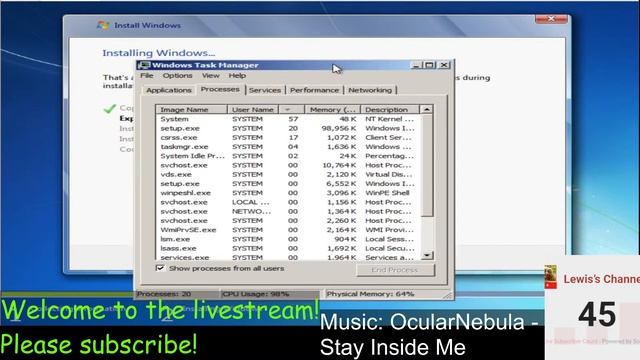Click the Task Manager title bar icon
Screen dimensions: 640x360
(144, 65)
